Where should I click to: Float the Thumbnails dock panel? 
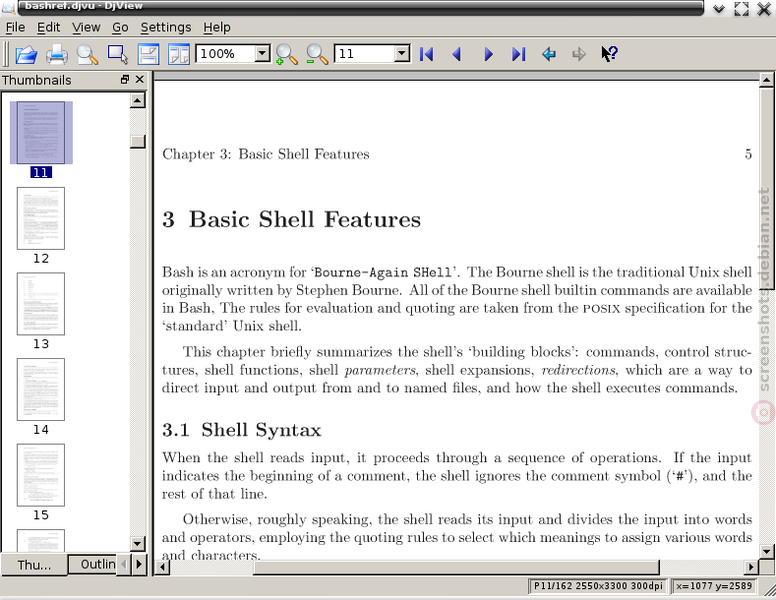click(x=125, y=80)
